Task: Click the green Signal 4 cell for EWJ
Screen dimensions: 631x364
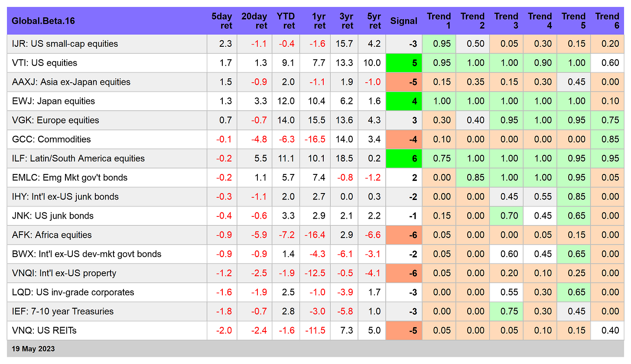Action: tap(404, 101)
